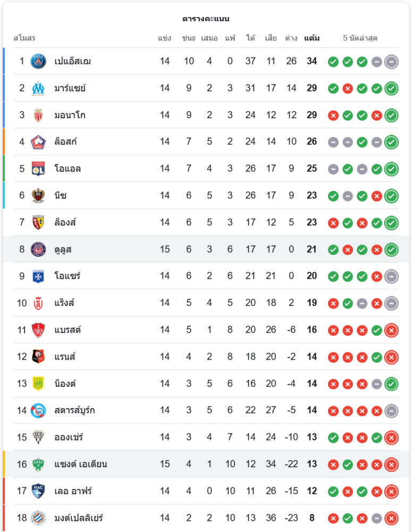Click the Montpellier club logo in last row
This screenshot has height=532, width=412.
pos(38,518)
